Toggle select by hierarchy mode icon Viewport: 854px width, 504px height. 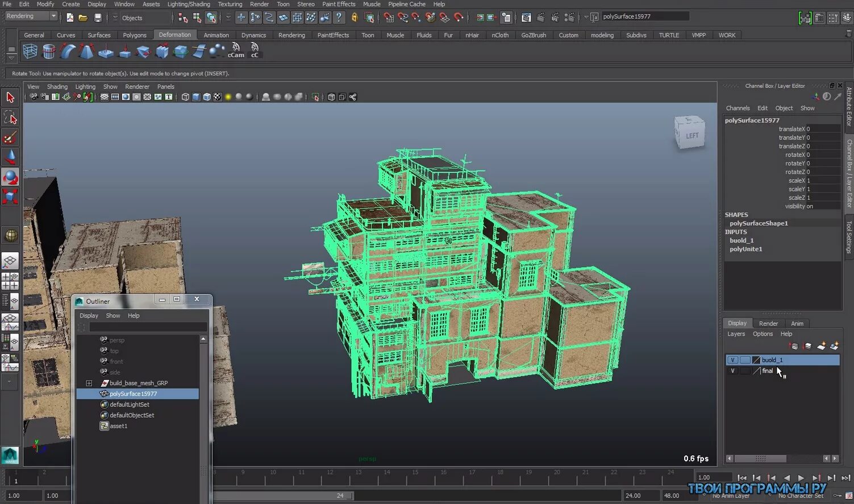tap(183, 18)
